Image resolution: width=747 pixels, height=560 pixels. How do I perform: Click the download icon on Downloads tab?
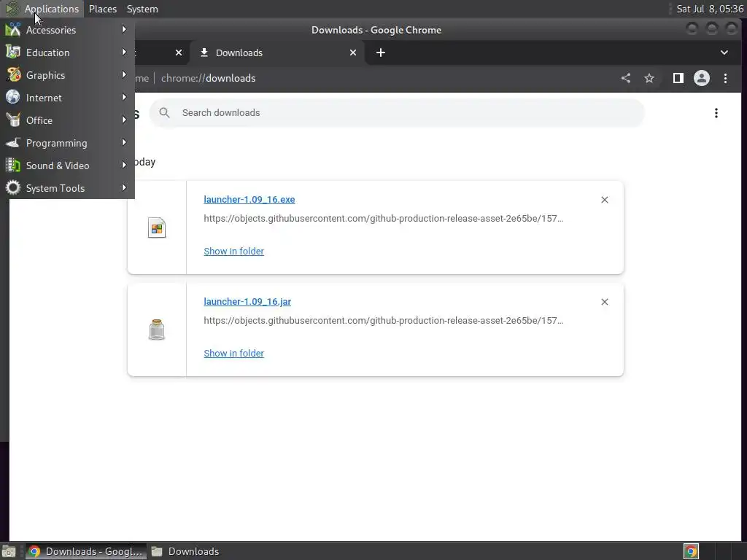pyautogui.click(x=204, y=52)
